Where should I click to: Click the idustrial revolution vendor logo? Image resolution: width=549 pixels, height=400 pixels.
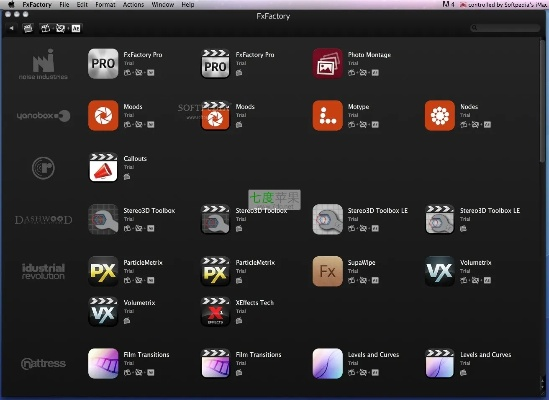(43, 271)
